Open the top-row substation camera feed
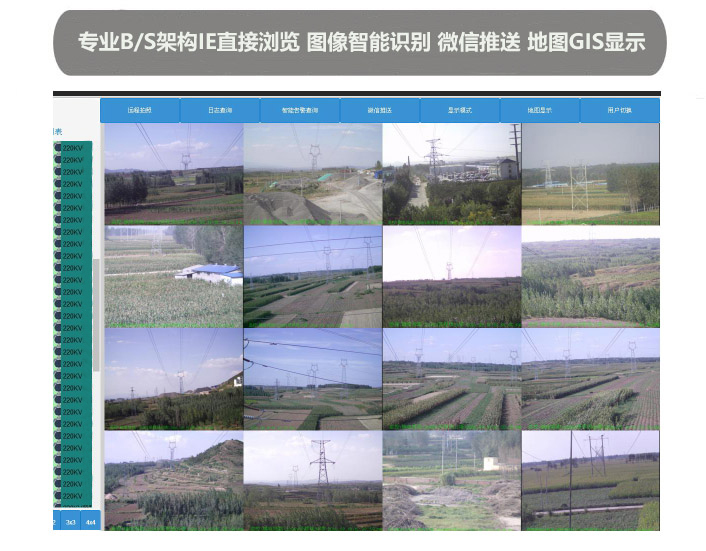The image size is (706, 551). click(x=451, y=173)
